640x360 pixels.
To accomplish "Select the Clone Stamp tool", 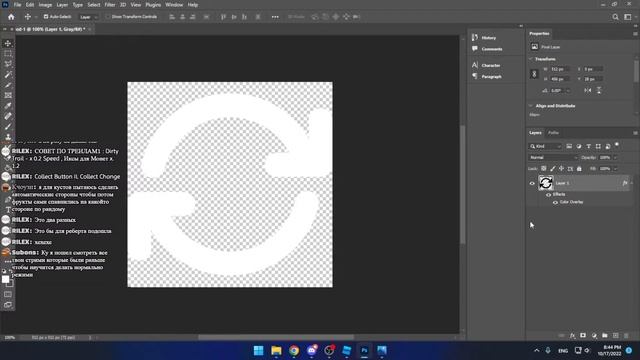I will tap(8, 137).
